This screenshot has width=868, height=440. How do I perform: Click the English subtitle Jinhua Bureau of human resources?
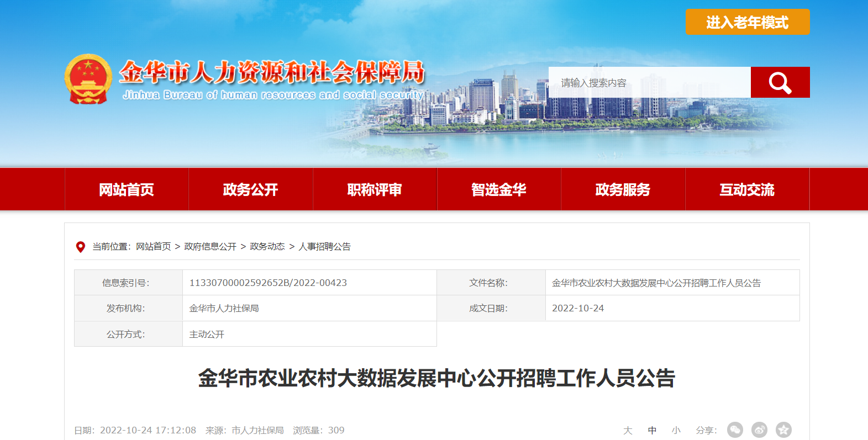[273, 95]
